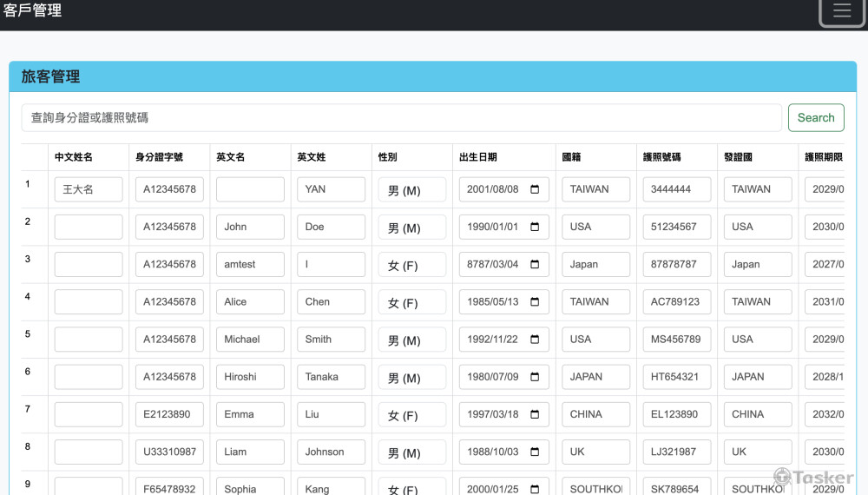Select the English name field with Michael
Screen dimensions: 868x495
click(250, 340)
